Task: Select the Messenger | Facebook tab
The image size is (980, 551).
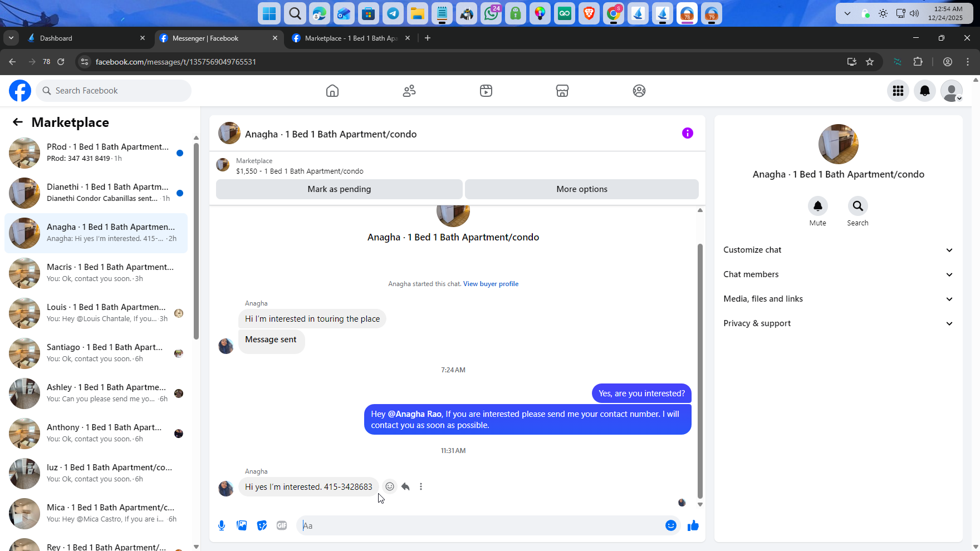Action: [x=219, y=38]
